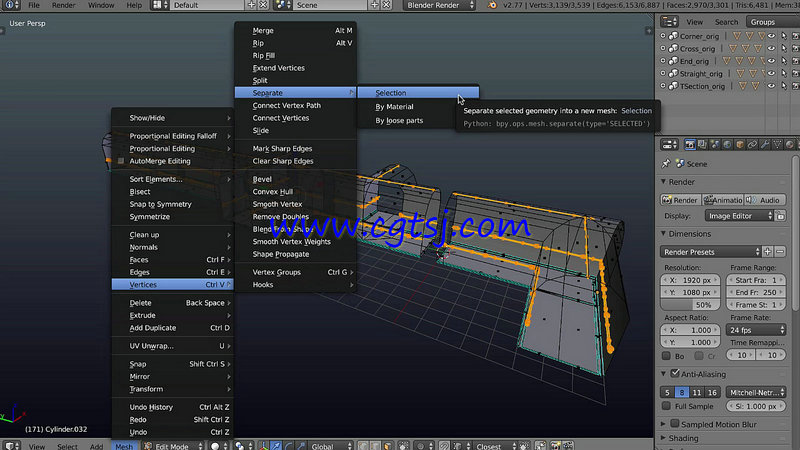Click the Render image button
Viewport: 800px width, 450px height.
pos(680,200)
